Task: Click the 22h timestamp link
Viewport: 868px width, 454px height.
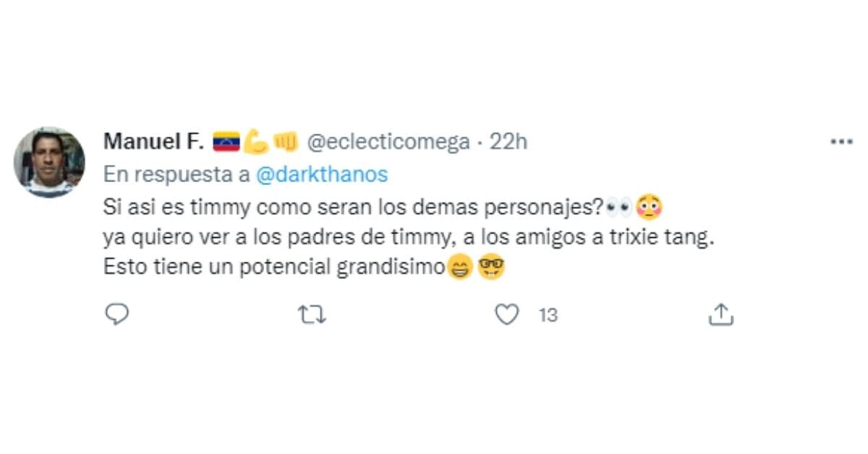Action: [x=509, y=142]
